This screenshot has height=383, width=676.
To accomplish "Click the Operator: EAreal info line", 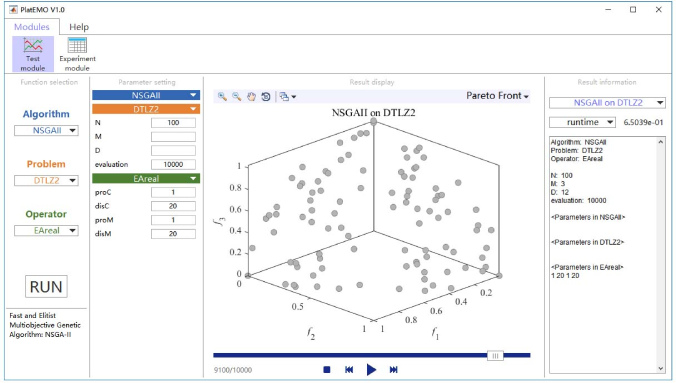I will (576, 159).
